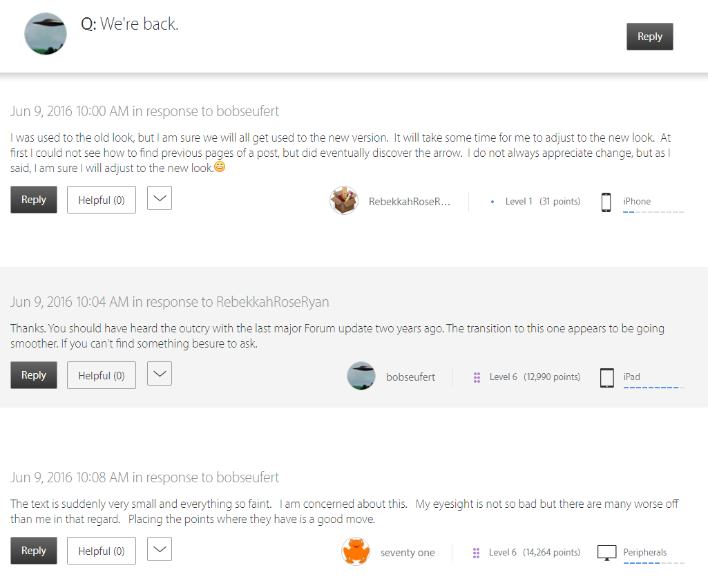Viewport: 708px width, 588px height.
Task: Click the Peripherals monitor icon
Action: pyautogui.click(x=607, y=553)
